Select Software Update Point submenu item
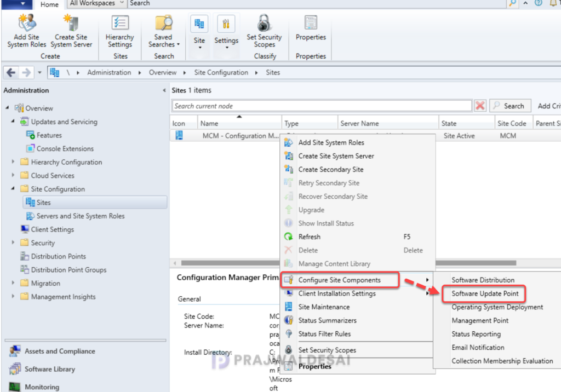561x392 pixels. tap(485, 293)
